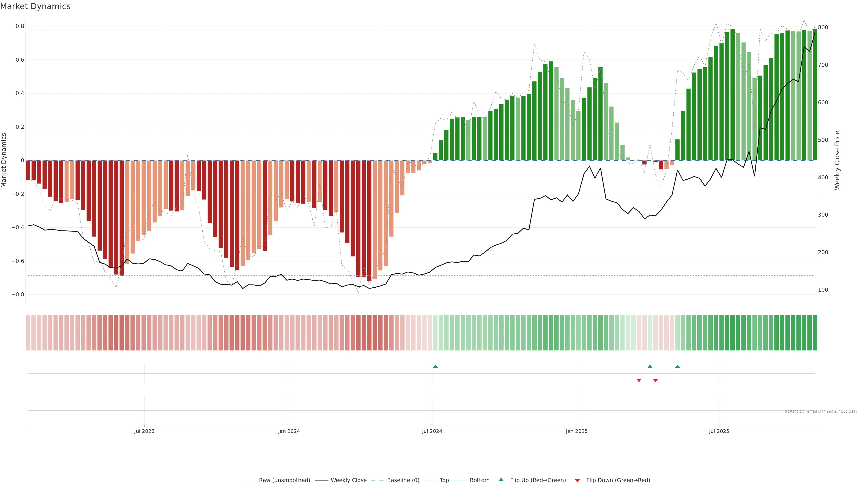Click the Jul 2023 x-axis label
This screenshot has height=488, width=868.
click(144, 431)
